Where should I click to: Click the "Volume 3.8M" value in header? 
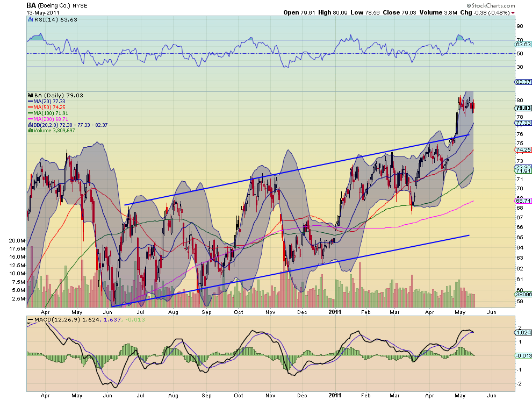tap(438, 12)
